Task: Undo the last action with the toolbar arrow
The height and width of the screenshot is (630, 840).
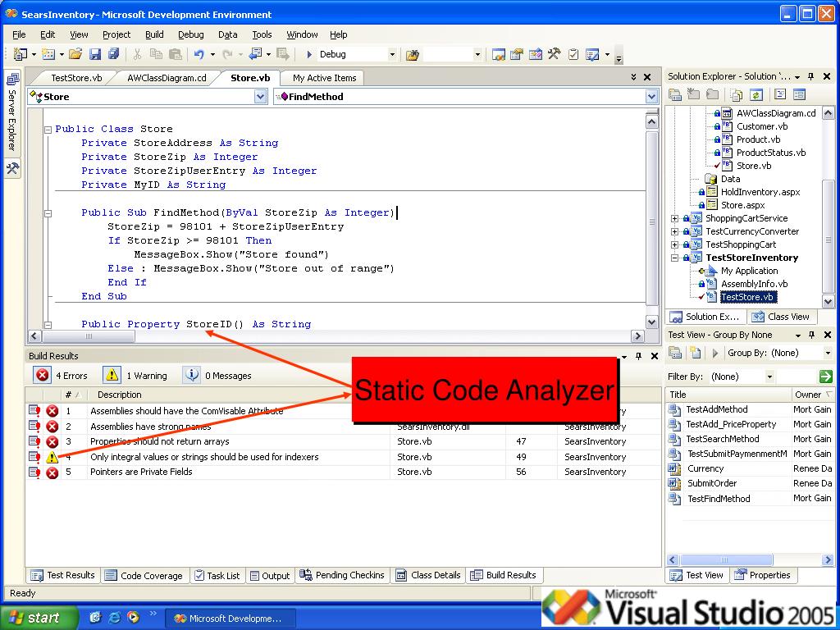Action: click(199, 54)
